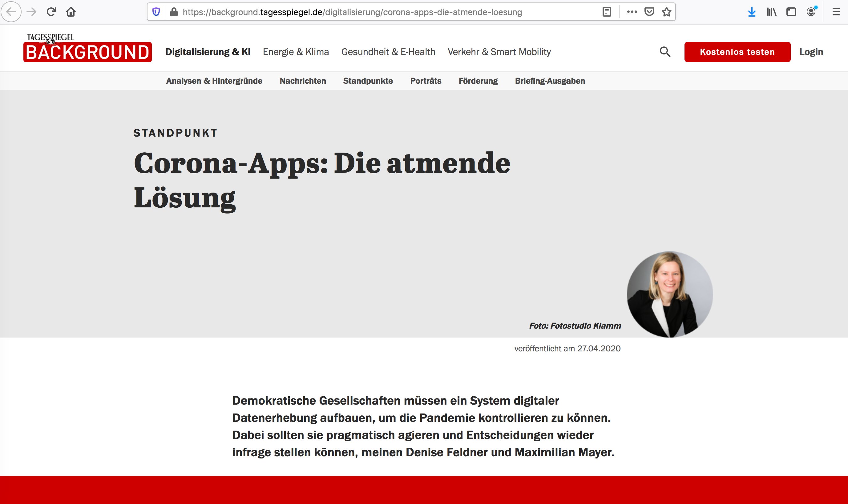The image size is (848, 504).
Task: Open the Firefox hamburger menu
Action: tap(836, 12)
